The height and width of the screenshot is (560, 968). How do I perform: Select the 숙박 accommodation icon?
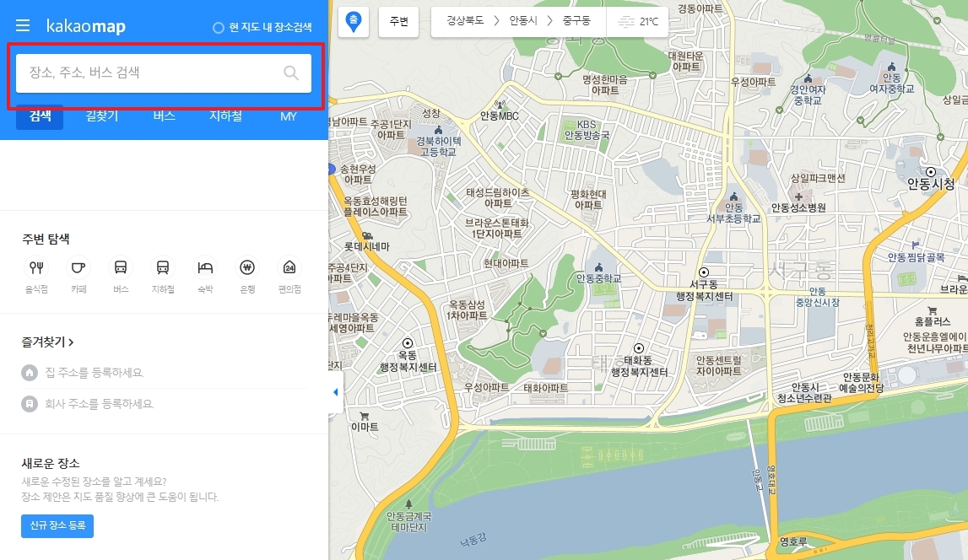click(x=204, y=268)
